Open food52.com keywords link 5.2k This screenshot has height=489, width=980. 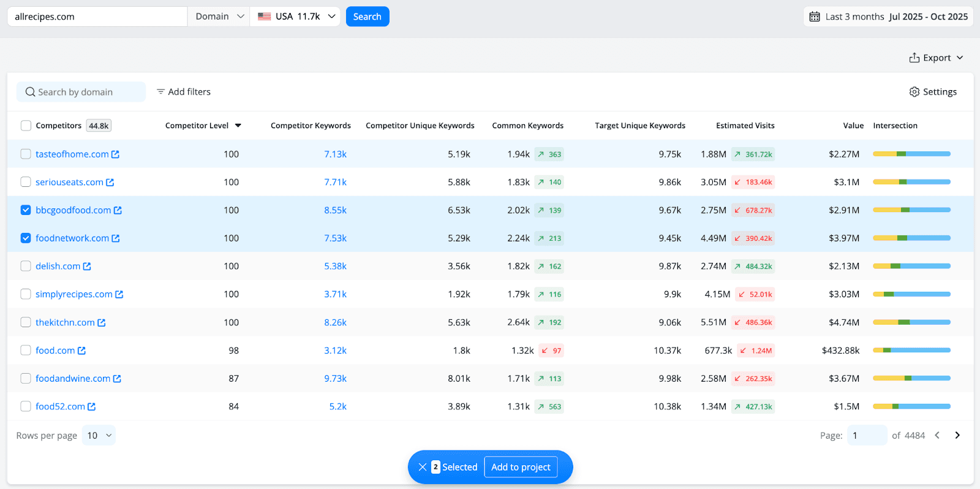click(338, 407)
